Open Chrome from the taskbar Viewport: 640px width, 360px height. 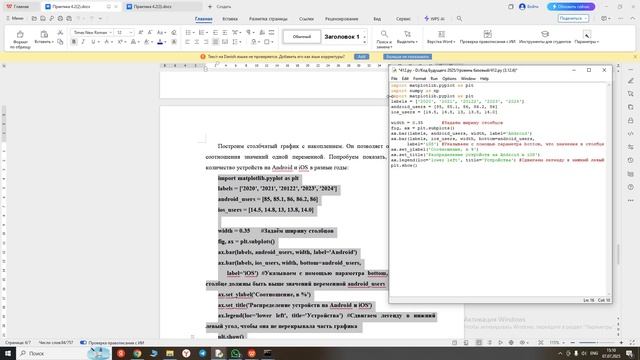click(x=138, y=353)
